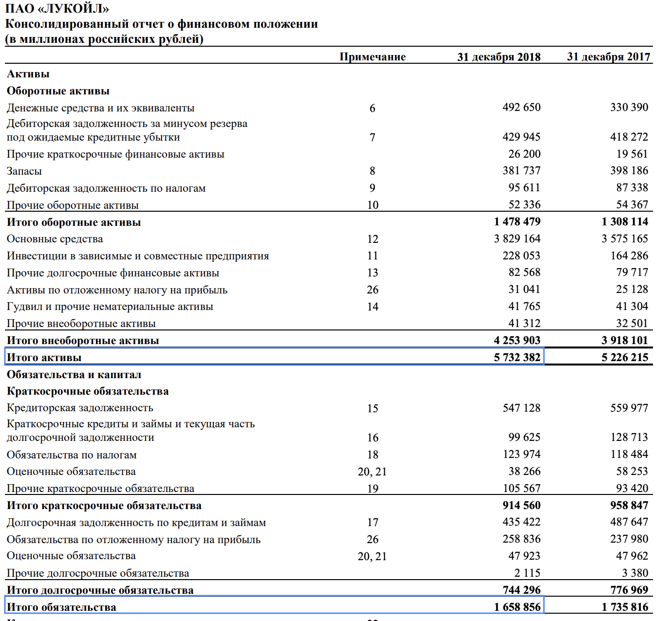Select the row label 'Денежные средства и их эквиваленты'
This screenshot has width=672, height=621.
(x=100, y=108)
